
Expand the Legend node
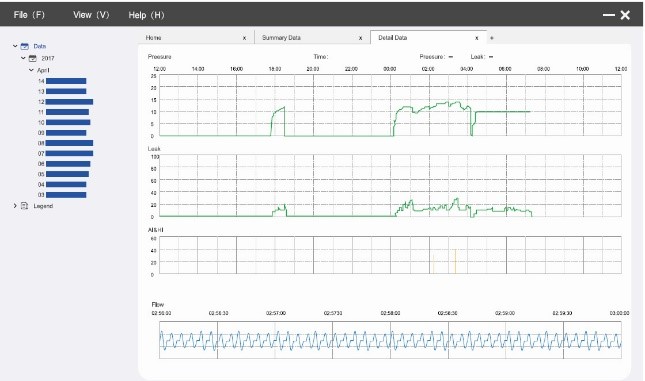coord(15,206)
